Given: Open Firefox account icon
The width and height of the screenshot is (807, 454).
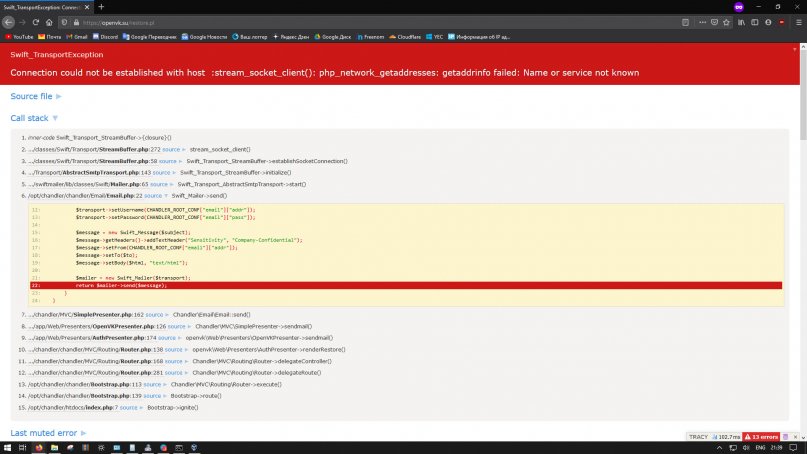Looking at the screenshot, I should click(768, 23).
